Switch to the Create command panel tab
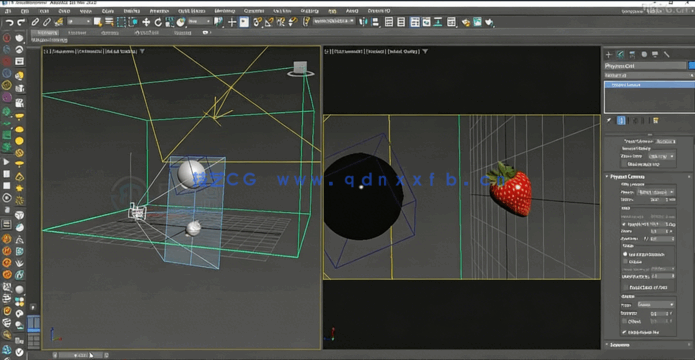 click(x=609, y=55)
